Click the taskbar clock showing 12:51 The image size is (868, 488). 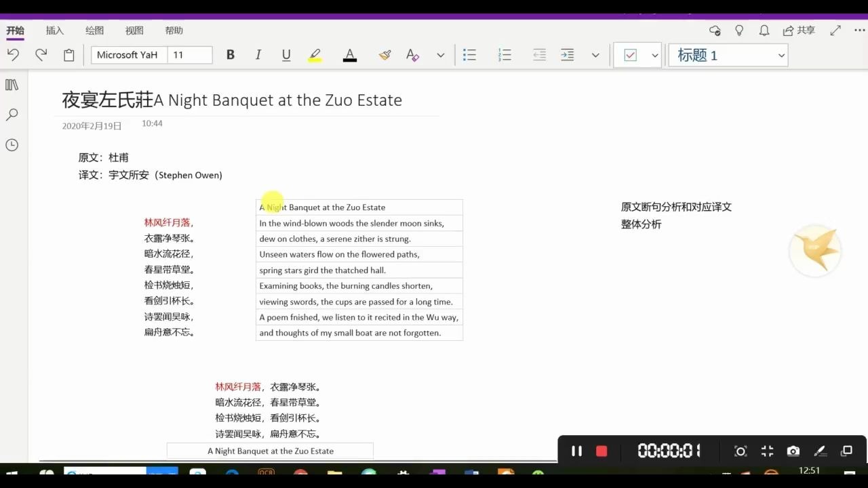pyautogui.click(x=810, y=470)
